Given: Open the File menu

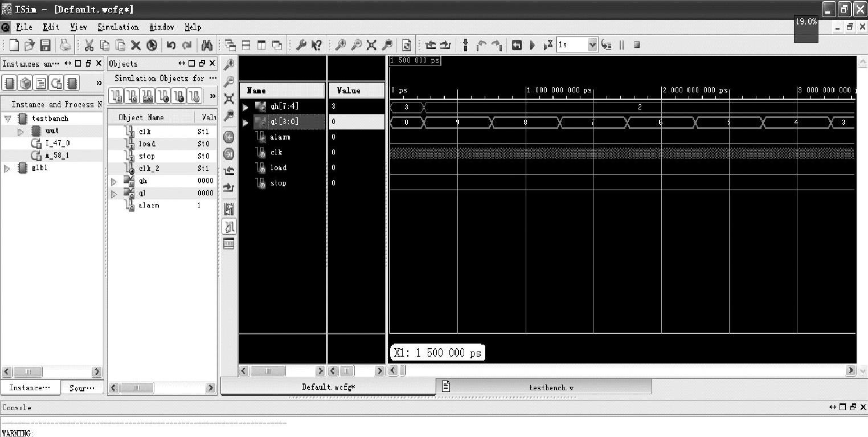Looking at the screenshot, I should click(24, 27).
